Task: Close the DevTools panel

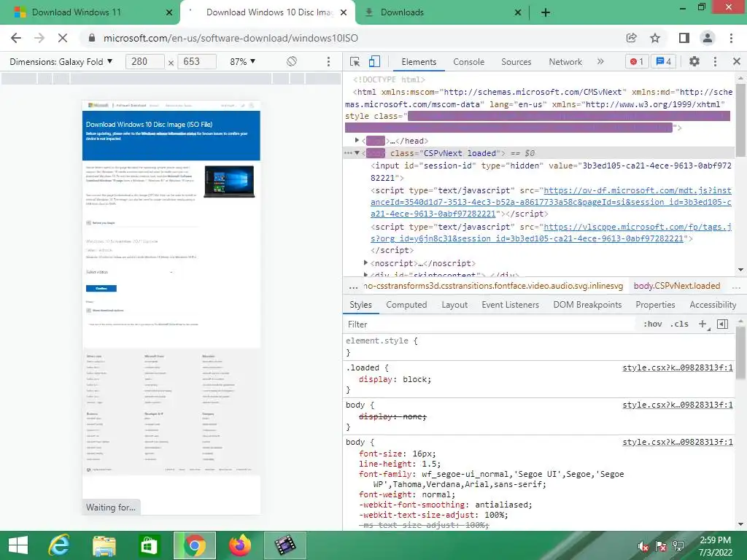Action: (x=737, y=61)
